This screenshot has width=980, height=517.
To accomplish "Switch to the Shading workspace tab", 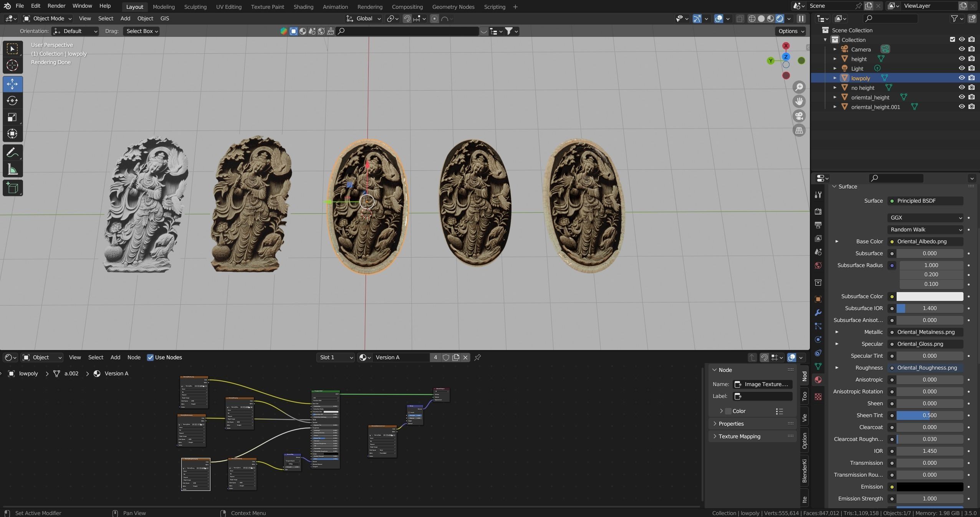I will click(303, 7).
